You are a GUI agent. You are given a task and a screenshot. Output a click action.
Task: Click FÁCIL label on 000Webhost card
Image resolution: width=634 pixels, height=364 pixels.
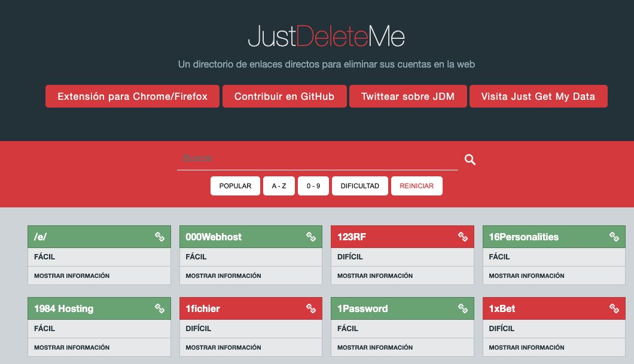[x=196, y=256]
